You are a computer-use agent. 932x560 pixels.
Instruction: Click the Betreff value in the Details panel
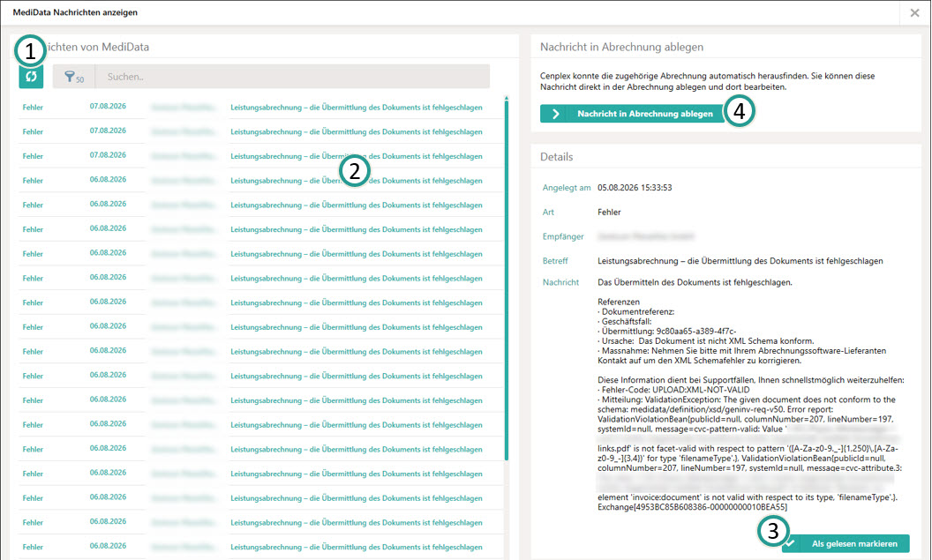tap(740, 261)
